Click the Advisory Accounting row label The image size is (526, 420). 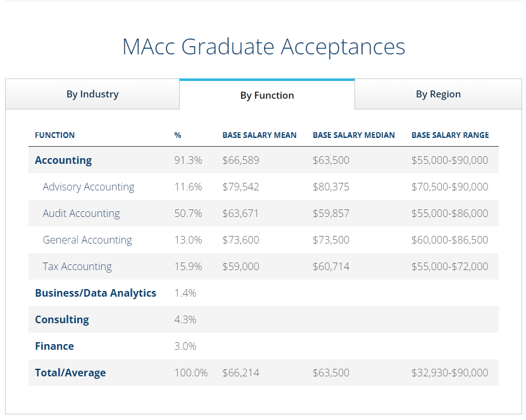[x=89, y=187]
